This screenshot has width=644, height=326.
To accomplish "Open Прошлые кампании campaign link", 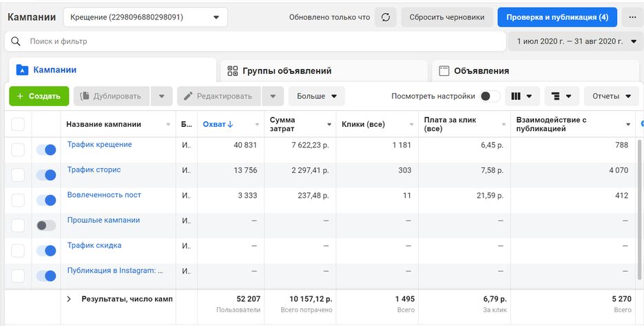I will (x=103, y=220).
